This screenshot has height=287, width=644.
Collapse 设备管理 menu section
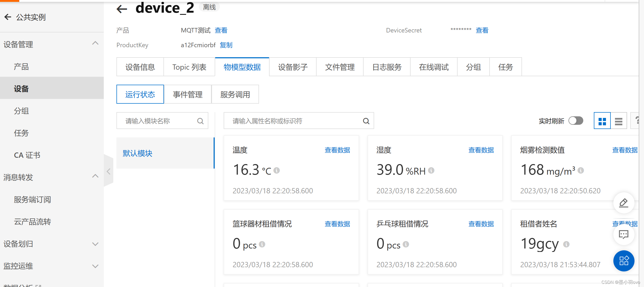point(95,43)
